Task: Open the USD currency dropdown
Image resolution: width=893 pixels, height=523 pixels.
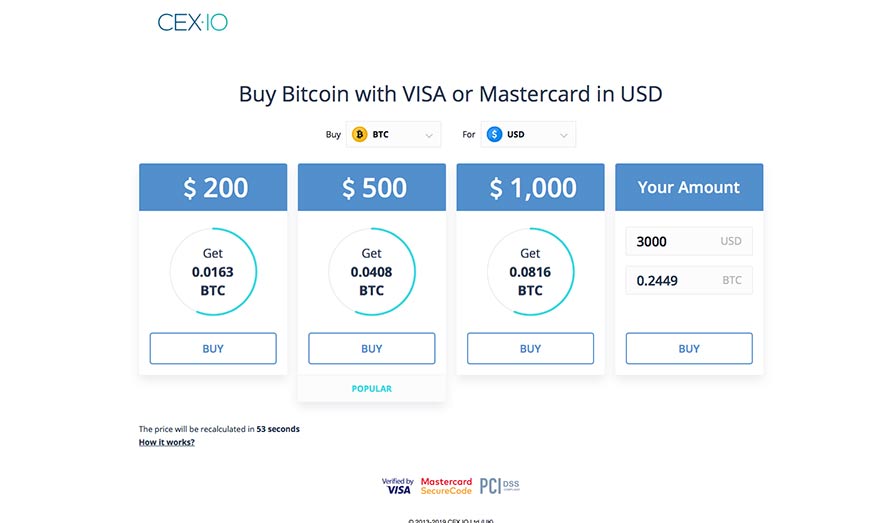Action: click(528, 134)
